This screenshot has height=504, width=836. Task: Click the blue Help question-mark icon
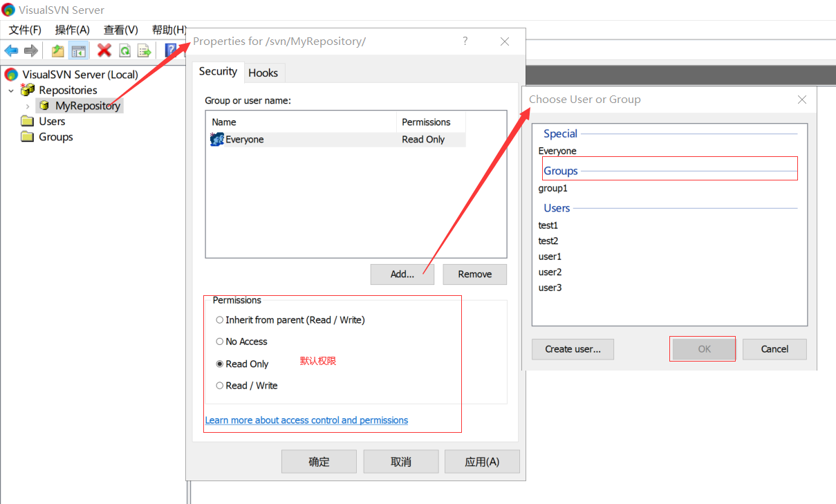pyautogui.click(x=170, y=50)
